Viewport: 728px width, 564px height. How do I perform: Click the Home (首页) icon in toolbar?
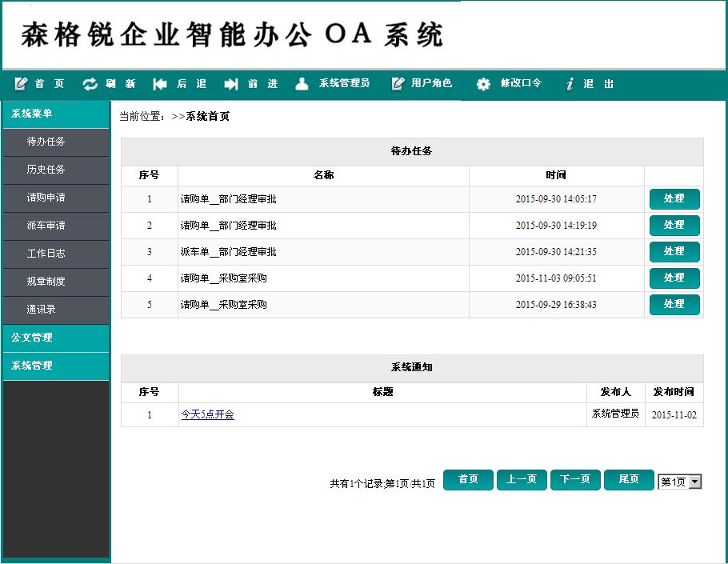21,84
